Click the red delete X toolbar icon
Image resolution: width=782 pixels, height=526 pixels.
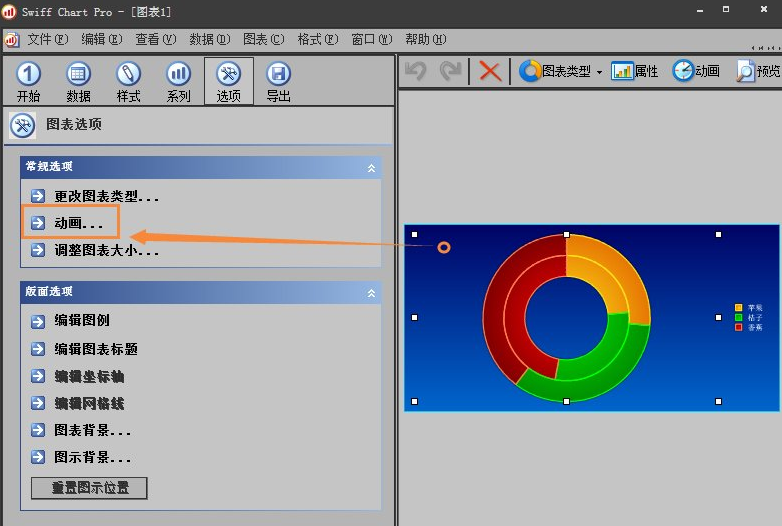[x=490, y=71]
